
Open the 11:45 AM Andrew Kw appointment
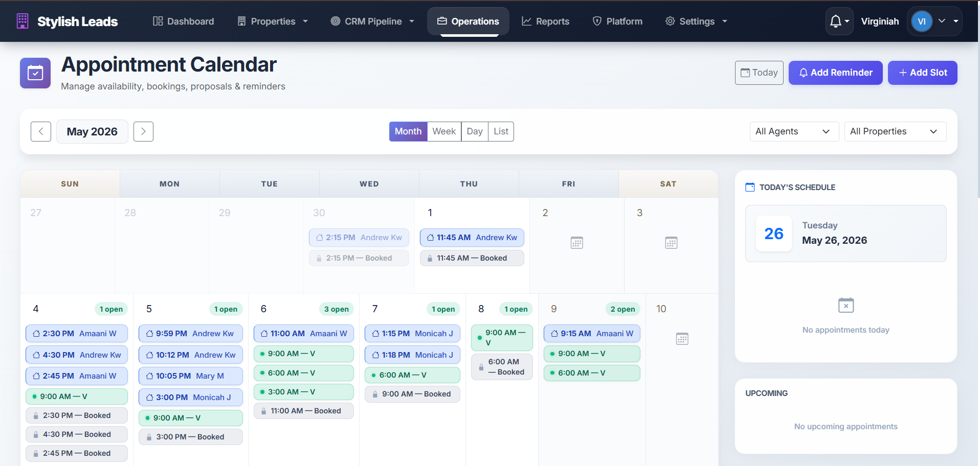(x=472, y=238)
